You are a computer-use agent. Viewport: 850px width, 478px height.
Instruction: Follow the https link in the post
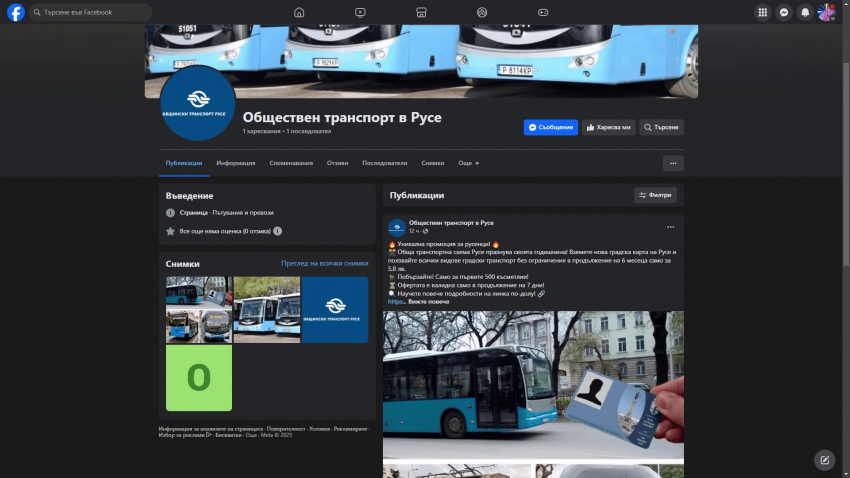click(396, 302)
